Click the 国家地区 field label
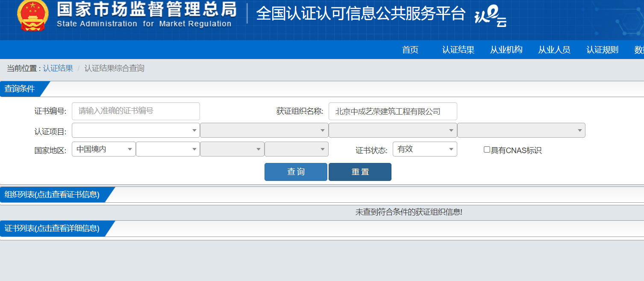The height and width of the screenshot is (281, 644). (x=50, y=151)
